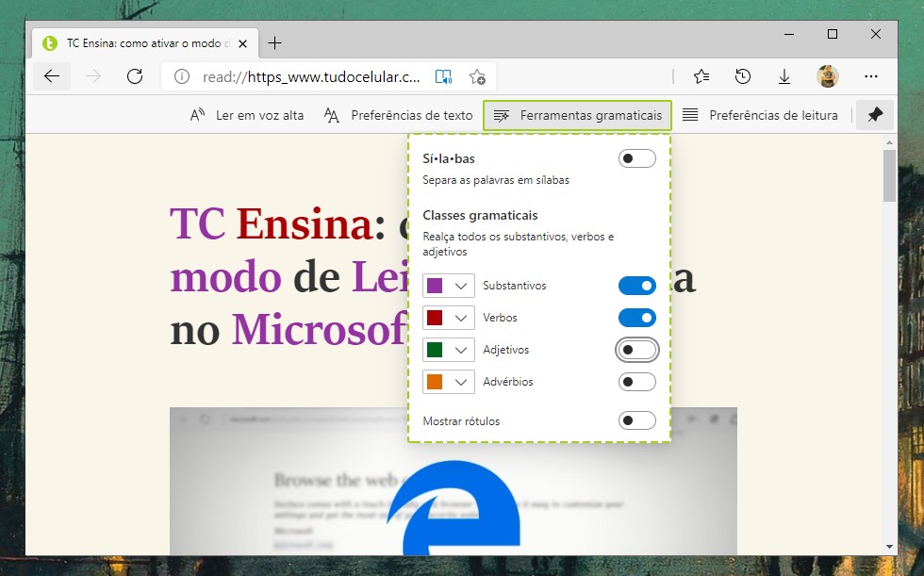Click the purple word "modo" in title
Screen dimensions: 924x576
[225, 277]
